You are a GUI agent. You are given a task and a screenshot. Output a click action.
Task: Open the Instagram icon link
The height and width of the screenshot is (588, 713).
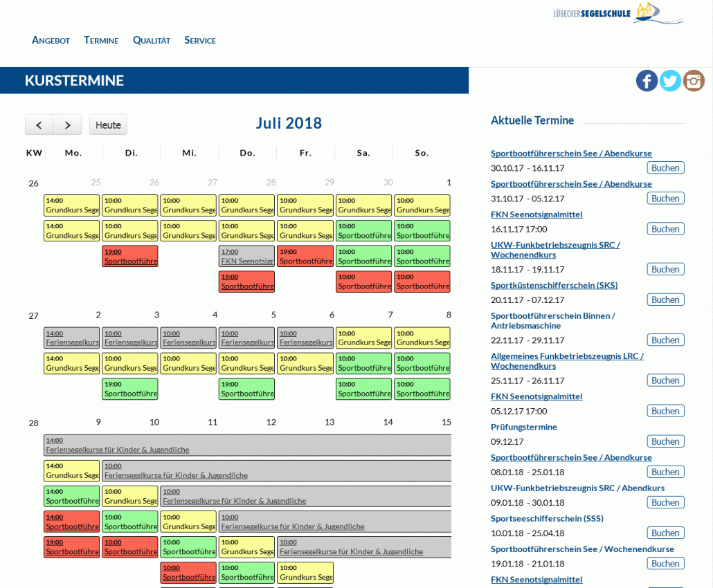[694, 81]
